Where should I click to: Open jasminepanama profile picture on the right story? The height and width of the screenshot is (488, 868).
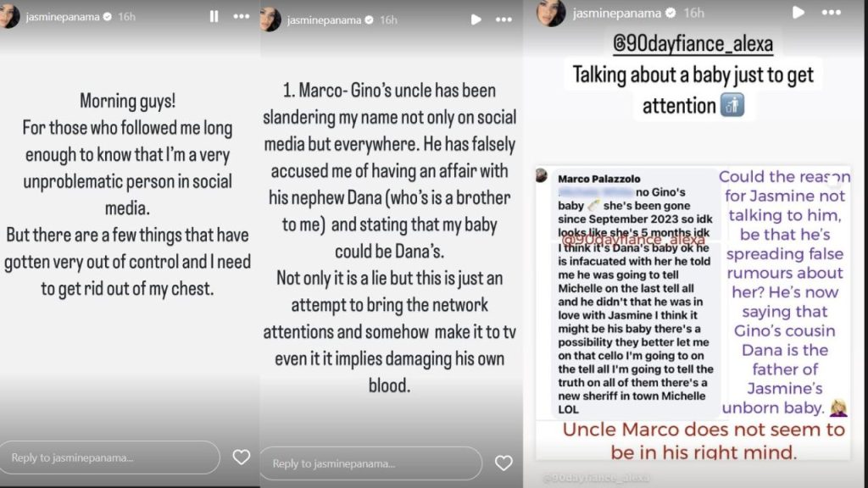[x=550, y=13]
